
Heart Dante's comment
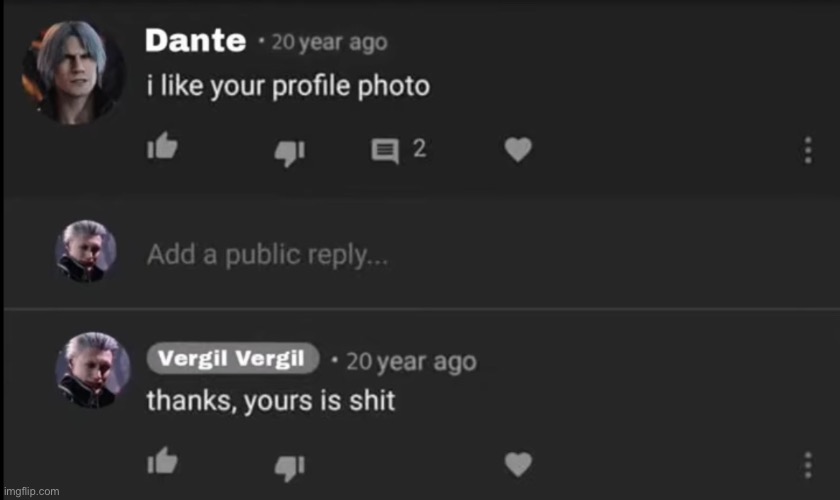pos(518,149)
